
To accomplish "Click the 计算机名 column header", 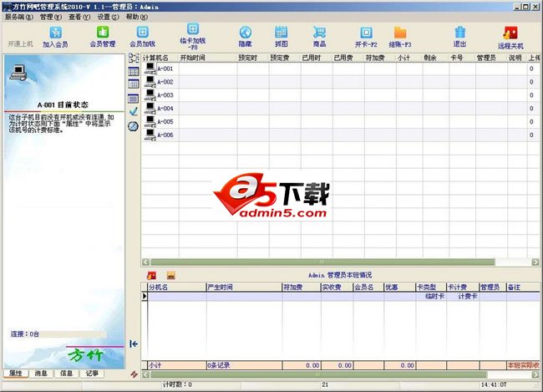I will click(x=160, y=58).
